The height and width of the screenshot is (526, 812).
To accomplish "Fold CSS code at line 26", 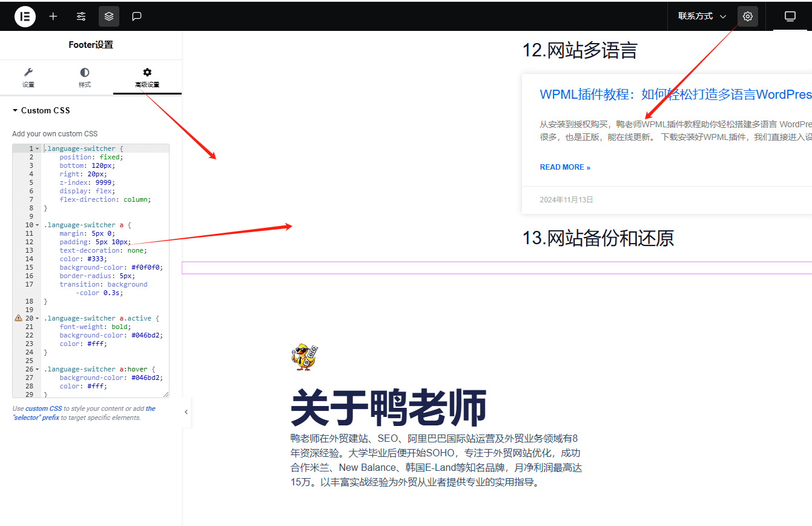I will [37, 369].
